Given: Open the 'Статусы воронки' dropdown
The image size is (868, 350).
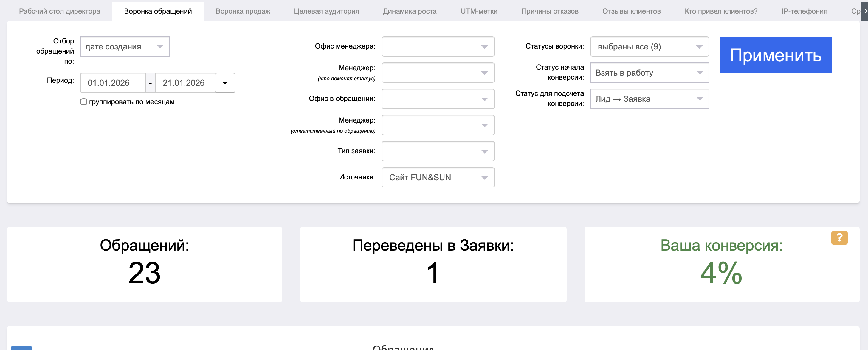Looking at the screenshot, I should pos(649,46).
